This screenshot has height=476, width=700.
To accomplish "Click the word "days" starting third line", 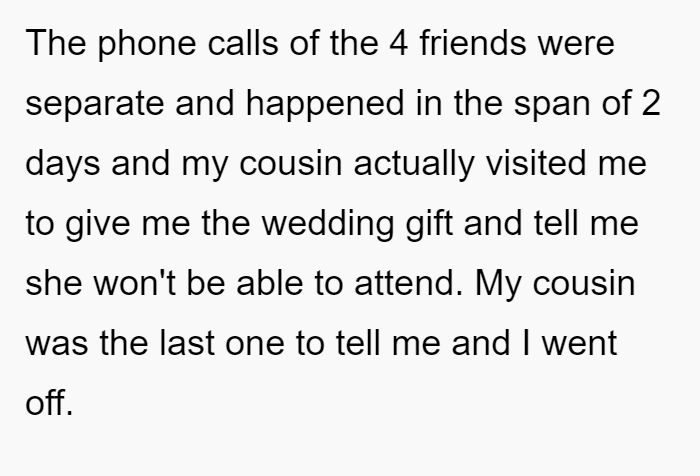I will pyautogui.click(x=62, y=165).
